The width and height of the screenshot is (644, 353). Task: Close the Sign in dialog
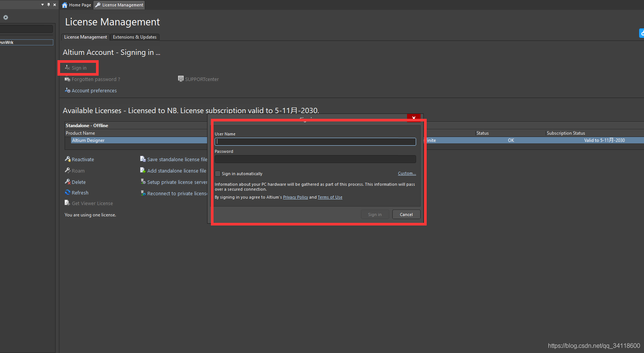pyautogui.click(x=414, y=118)
